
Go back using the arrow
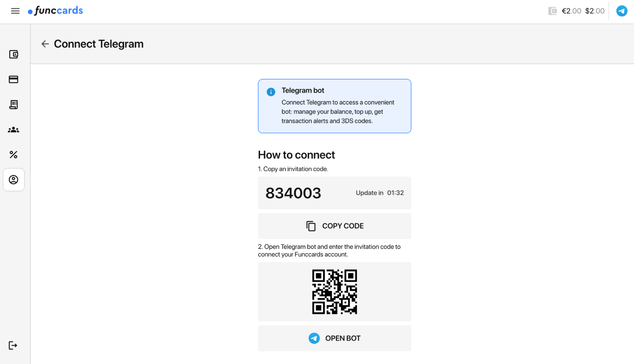click(45, 44)
